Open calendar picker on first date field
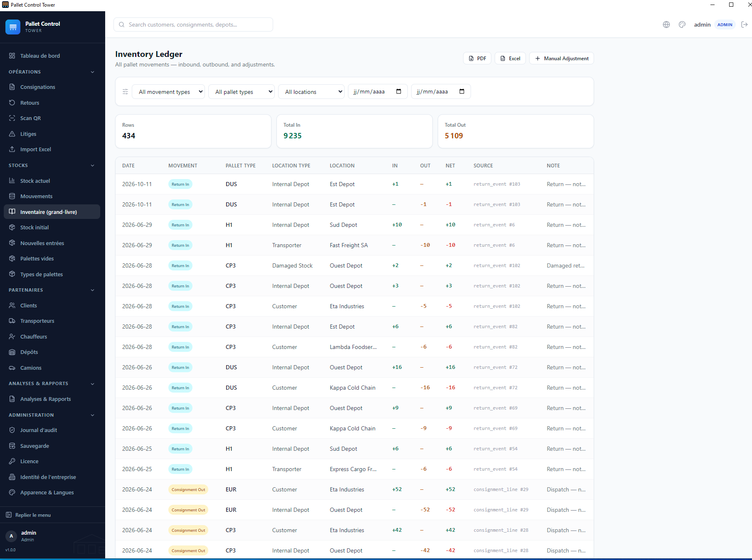Viewport: 752px width, 560px height. 399,91
